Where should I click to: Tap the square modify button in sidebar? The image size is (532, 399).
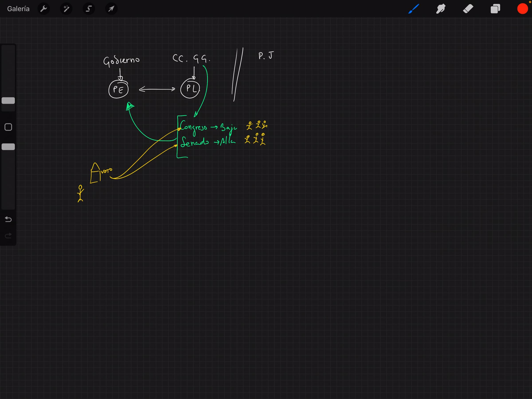point(8,127)
